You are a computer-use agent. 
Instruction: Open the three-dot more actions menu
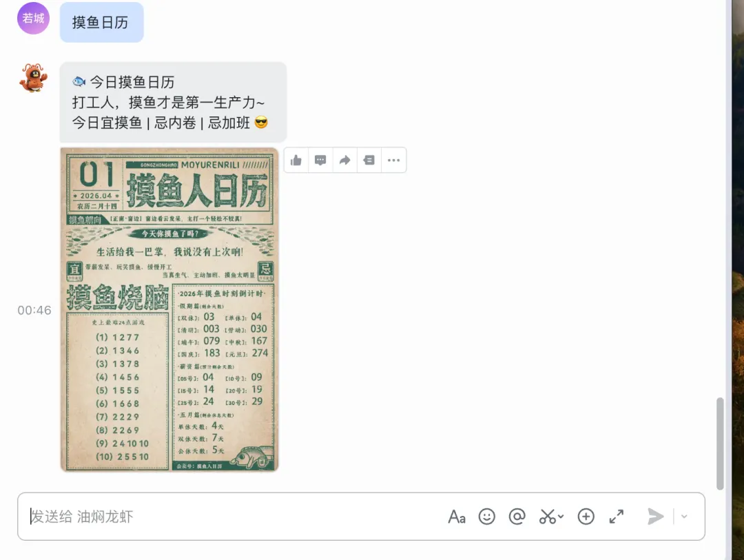(394, 160)
